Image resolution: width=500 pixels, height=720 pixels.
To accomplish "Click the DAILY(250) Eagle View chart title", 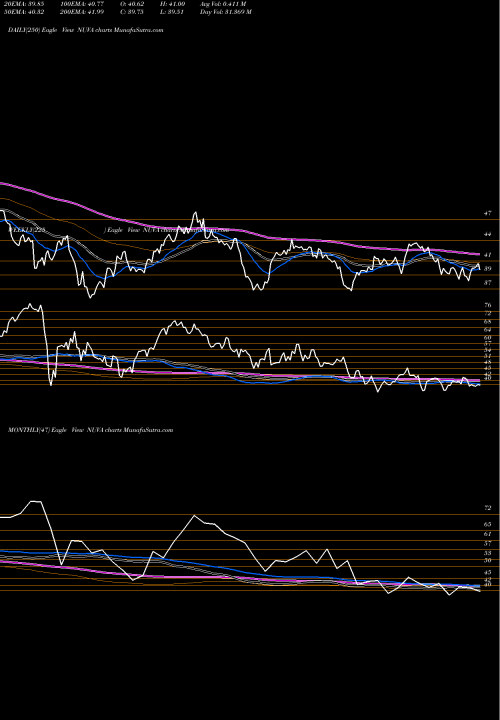I will (86, 30).
